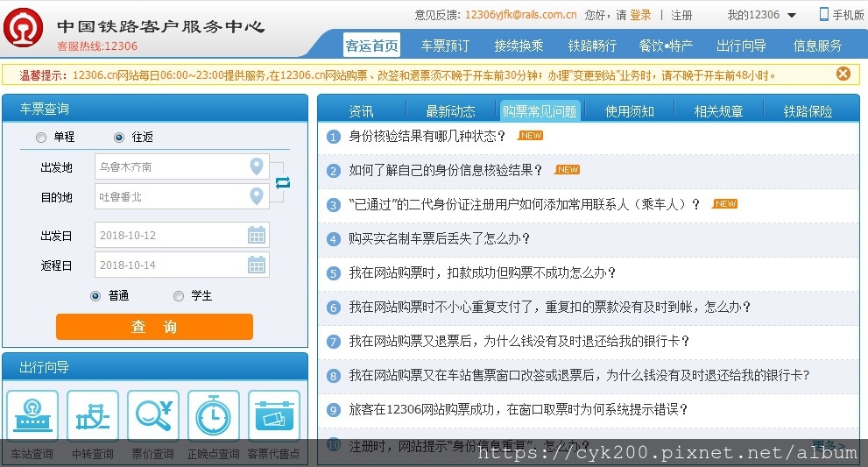Click 客服热线:12306 hotline text
Viewport: 868px width, 467px height.
coord(97,46)
